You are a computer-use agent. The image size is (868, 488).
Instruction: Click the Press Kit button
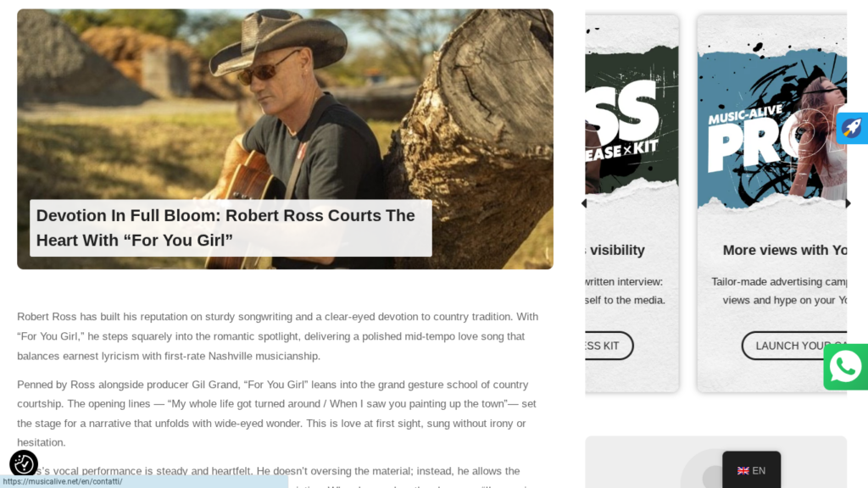tap(609, 346)
